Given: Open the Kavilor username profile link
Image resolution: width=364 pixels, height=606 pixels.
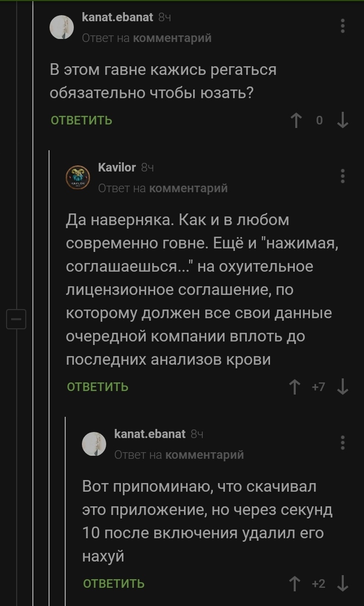Looking at the screenshot, I should pyautogui.click(x=117, y=167).
